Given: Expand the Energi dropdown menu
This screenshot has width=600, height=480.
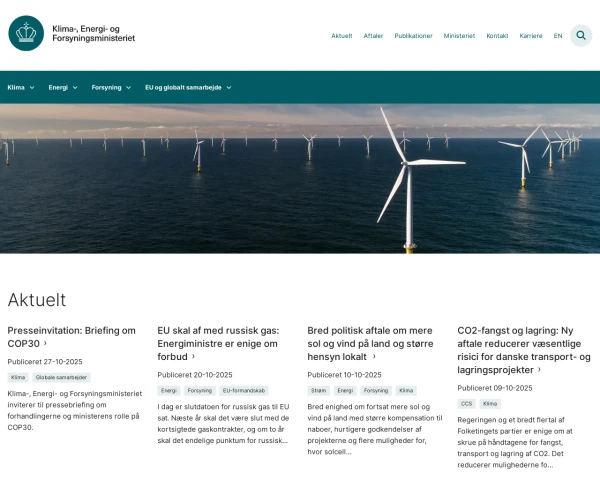Looking at the screenshot, I should [x=63, y=87].
